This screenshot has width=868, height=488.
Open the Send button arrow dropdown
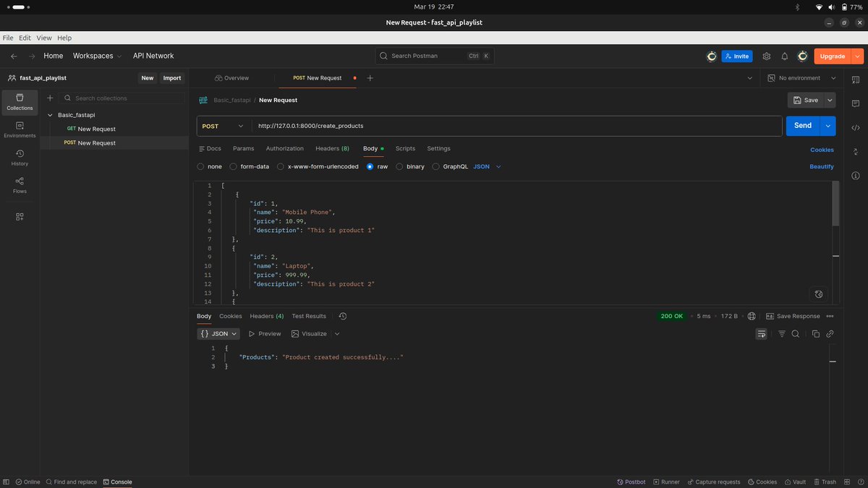827,126
